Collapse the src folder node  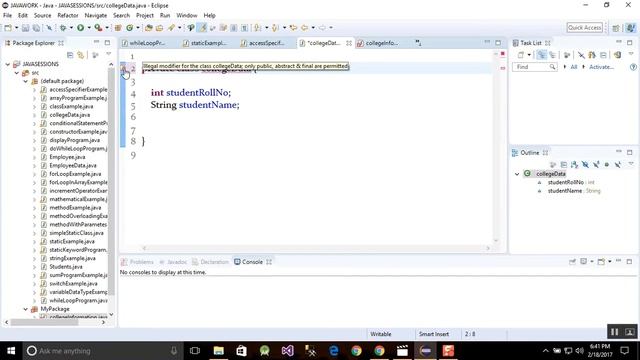[x=17, y=73]
